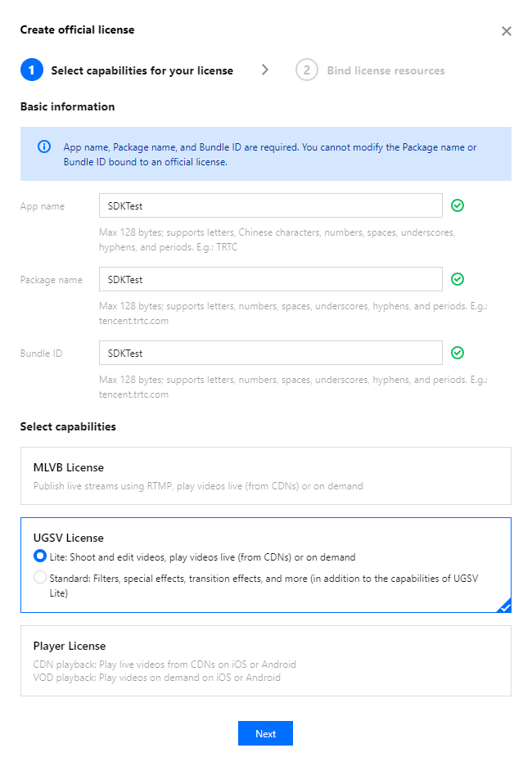Select the Player License capability card
The image size is (532, 766).
pyautogui.click(x=266, y=660)
